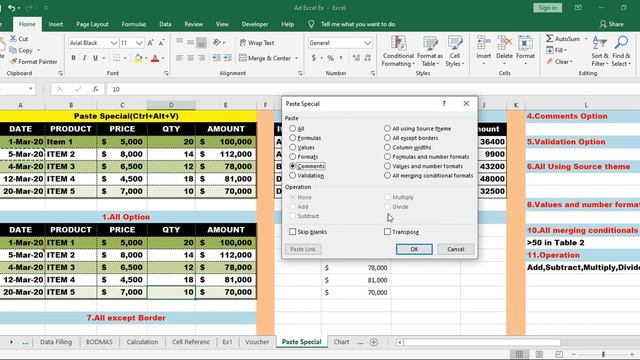Open Conditional Formatting menu

click(398, 51)
